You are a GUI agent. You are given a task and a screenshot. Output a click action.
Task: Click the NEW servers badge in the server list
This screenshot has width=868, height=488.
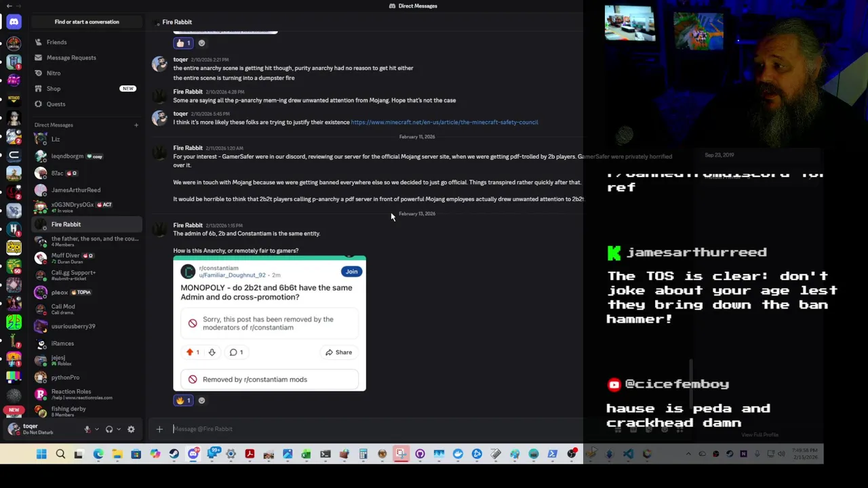pyautogui.click(x=14, y=410)
